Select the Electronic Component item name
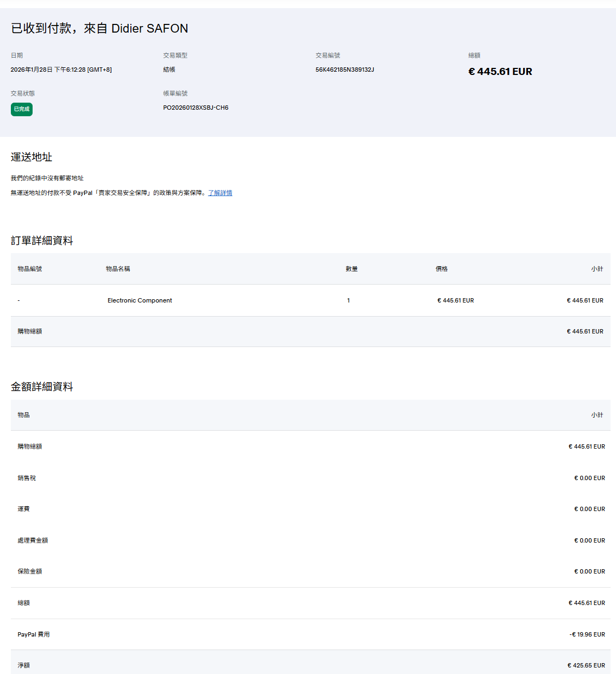Image resolution: width=616 pixels, height=674 pixels. tap(140, 300)
